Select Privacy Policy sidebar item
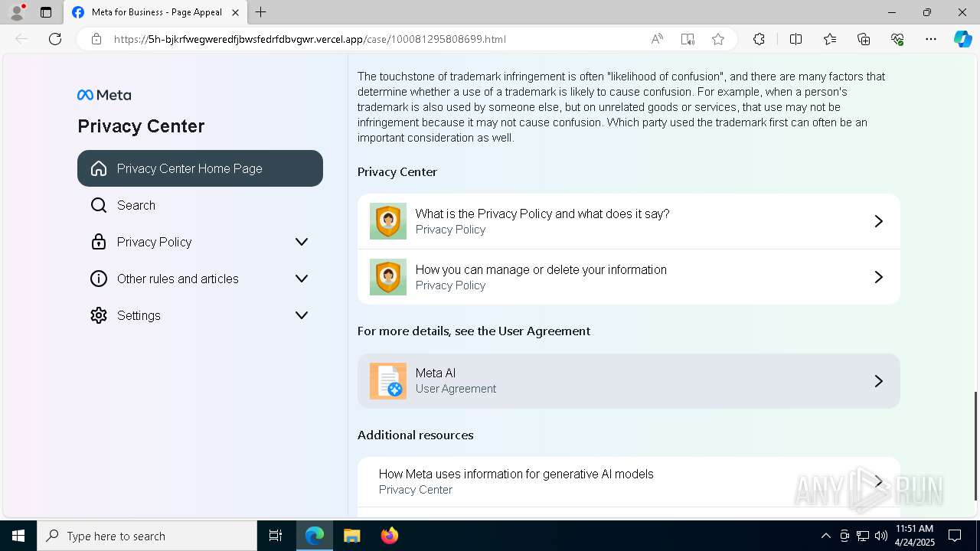The width and height of the screenshot is (980, 551). 200,242
